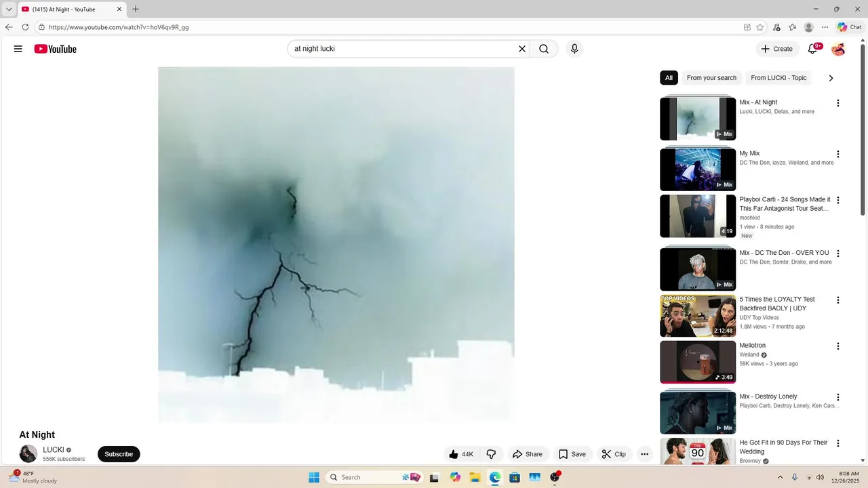Open volume control in system tray

tap(820, 477)
